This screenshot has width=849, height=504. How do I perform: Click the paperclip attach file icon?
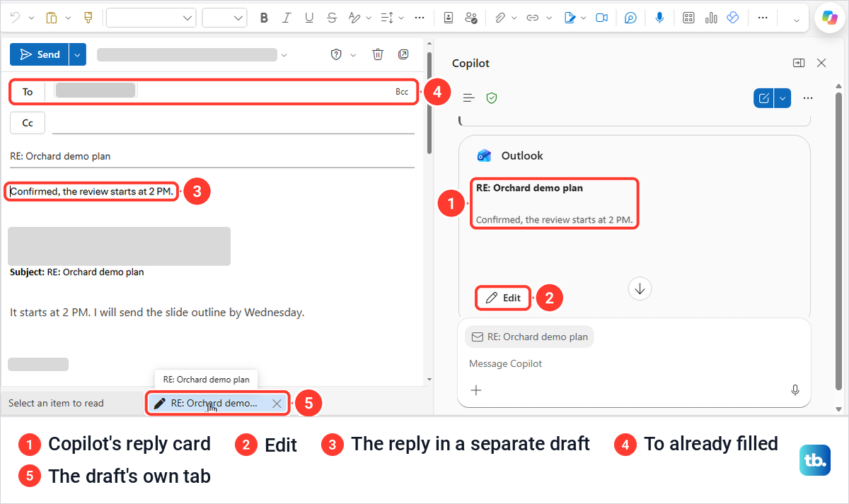[x=499, y=18]
